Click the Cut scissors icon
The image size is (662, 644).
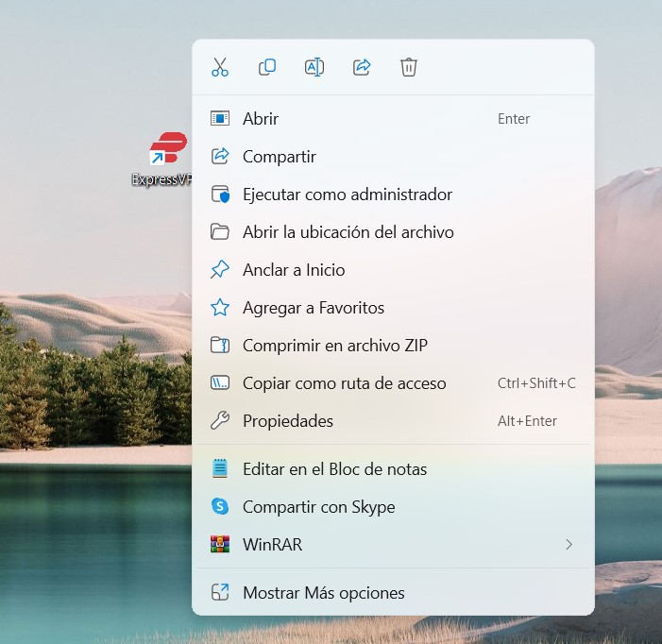tap(220, 67)
